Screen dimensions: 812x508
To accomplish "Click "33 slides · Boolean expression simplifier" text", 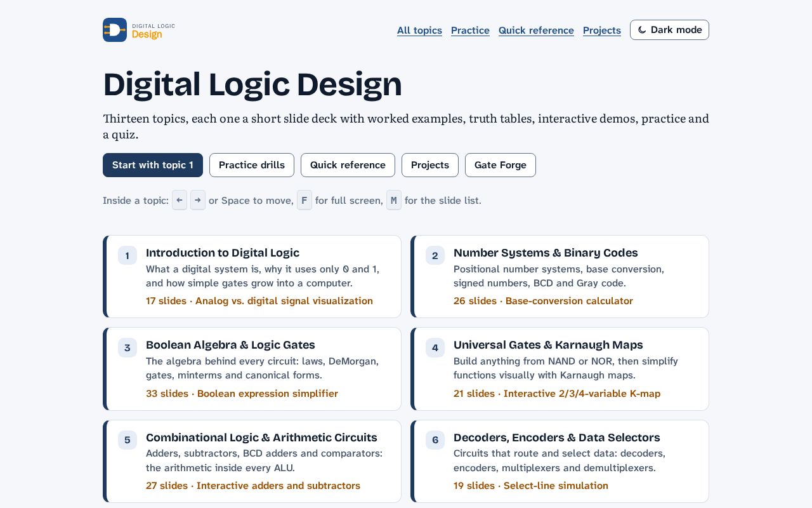I will click(242, 394).
